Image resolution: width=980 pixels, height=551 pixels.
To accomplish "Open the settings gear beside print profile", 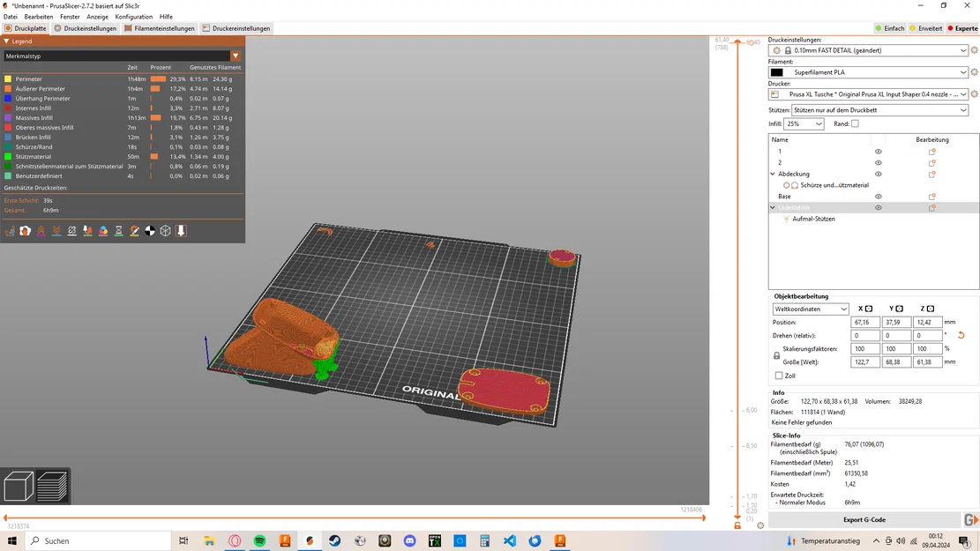I will click(974, 50).
